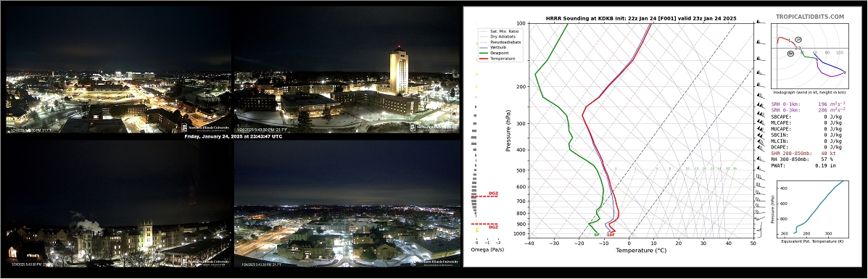Click the Dry Adiabats legend entry
The image size is (868, 279).
[x=497, y=36]
